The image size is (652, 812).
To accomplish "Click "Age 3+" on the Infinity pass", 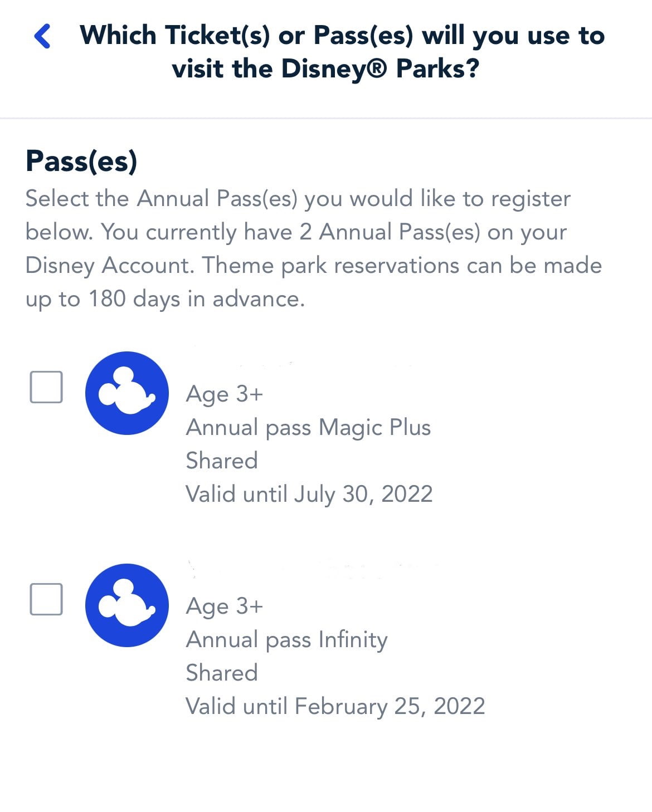I will point(224,606).
